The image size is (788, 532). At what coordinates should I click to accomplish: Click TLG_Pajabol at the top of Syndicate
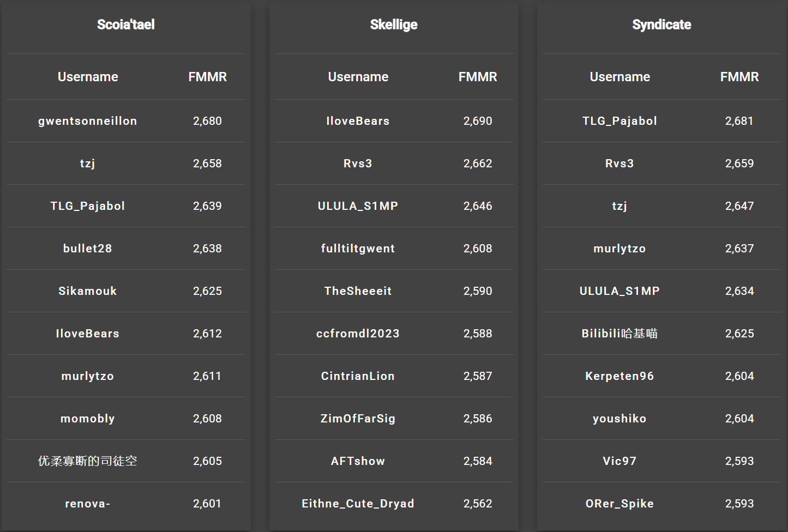tap(619, 121)
